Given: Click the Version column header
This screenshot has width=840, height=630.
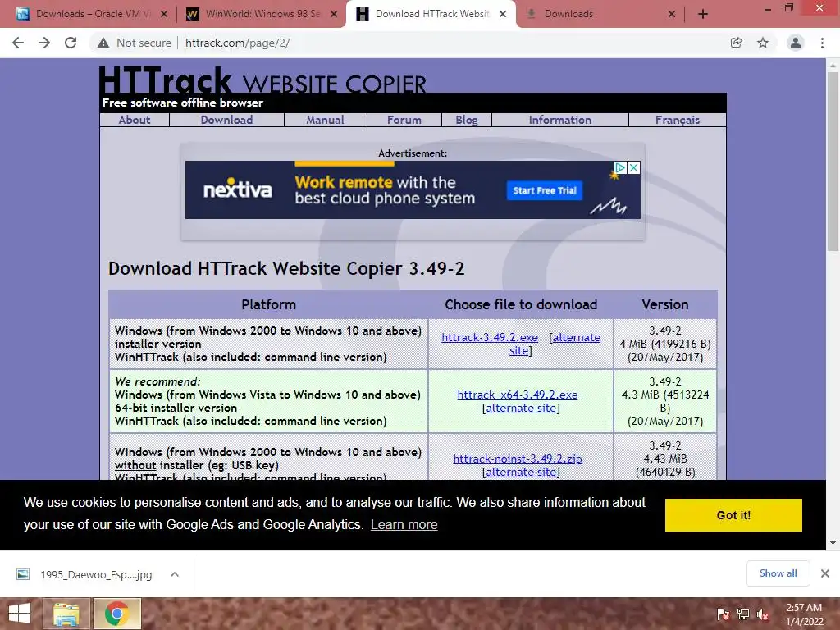Looking at the screenshot, I should pyautogui.click(x=664, y=304).
